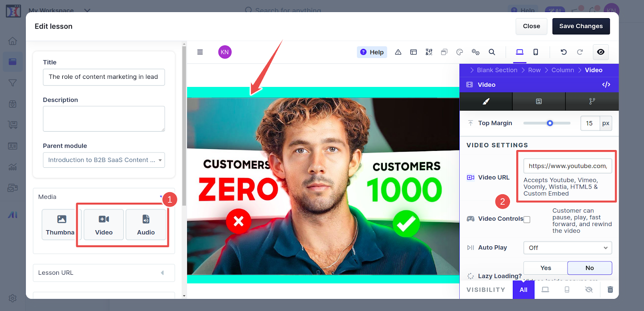
Task: Enable the Video Controls checkbox
Action: pyautogui.click(x=527, y=220)
